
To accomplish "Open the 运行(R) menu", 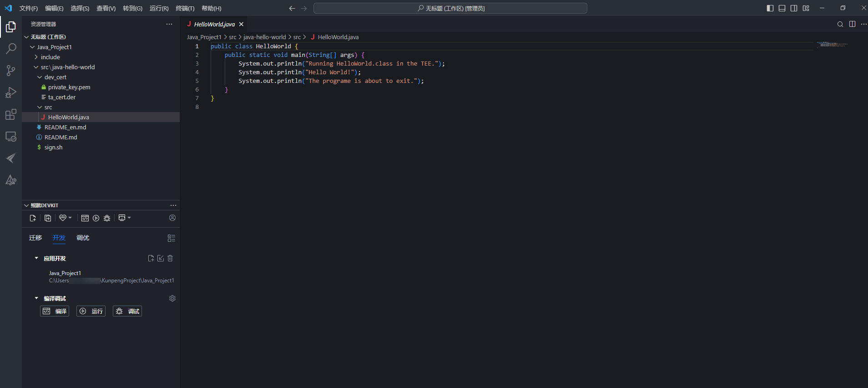I will click(x=159, y=8).
